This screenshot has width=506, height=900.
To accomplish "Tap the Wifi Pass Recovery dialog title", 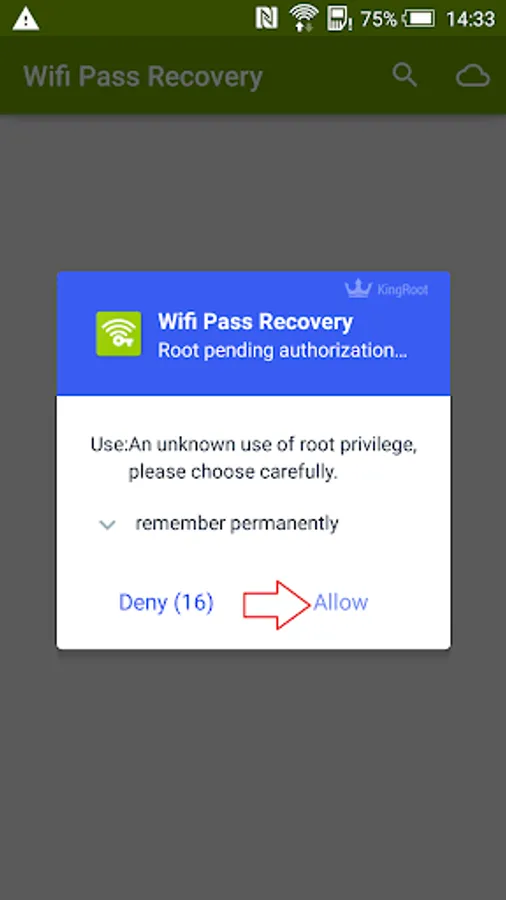I will pyautogui.click(x=255, y=322).
